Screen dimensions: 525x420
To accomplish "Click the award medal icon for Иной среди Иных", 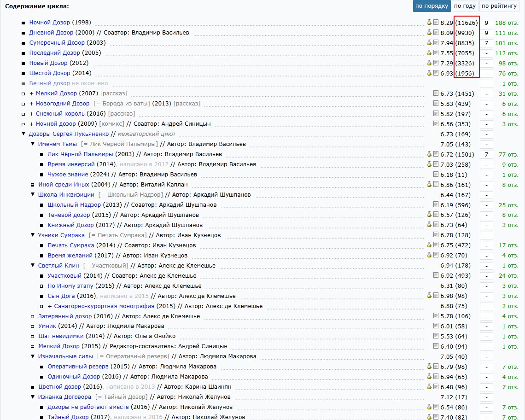I will 429,184.
